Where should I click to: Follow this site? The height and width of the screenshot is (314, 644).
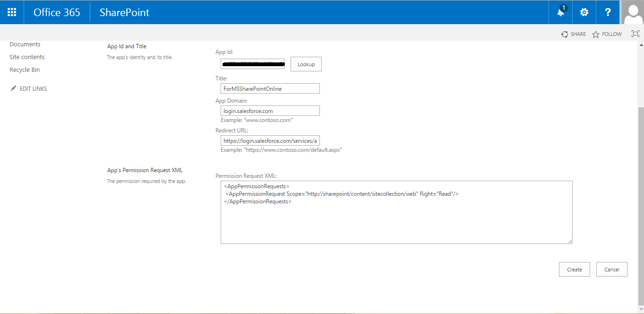[607, 34]
